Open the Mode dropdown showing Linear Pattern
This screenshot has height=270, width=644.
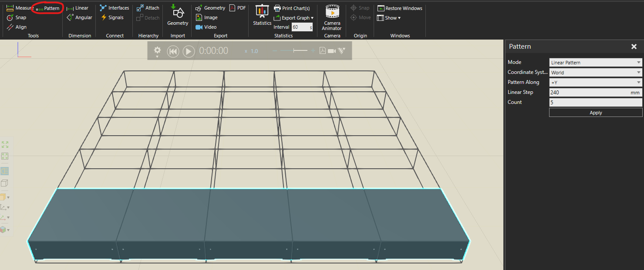[595, 63]
